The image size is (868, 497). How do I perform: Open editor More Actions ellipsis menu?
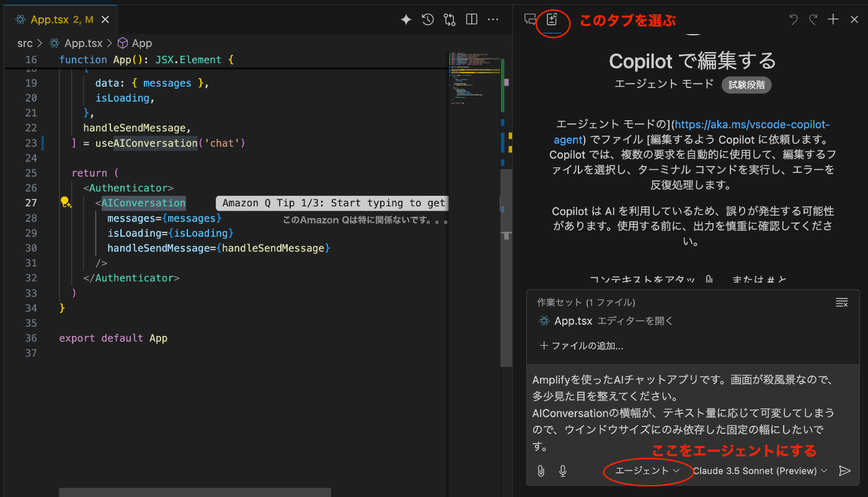tap(494, 20)
